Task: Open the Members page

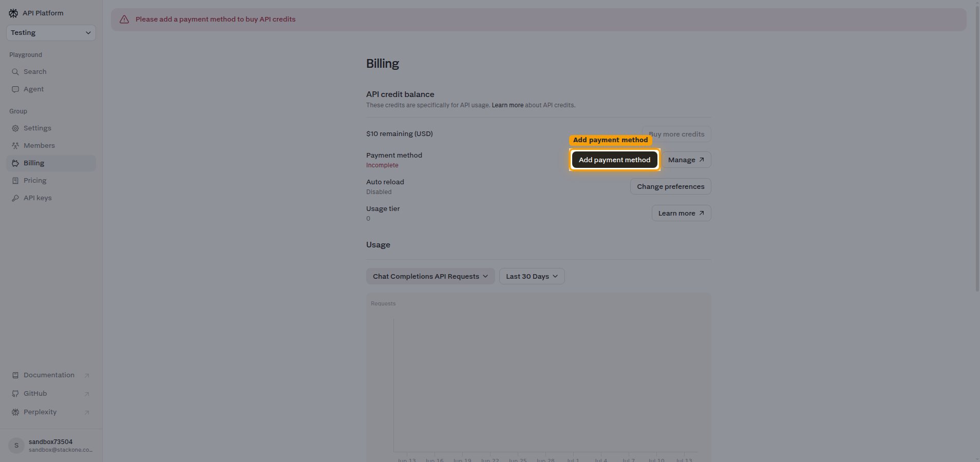Action: click(x=51, y=146)
